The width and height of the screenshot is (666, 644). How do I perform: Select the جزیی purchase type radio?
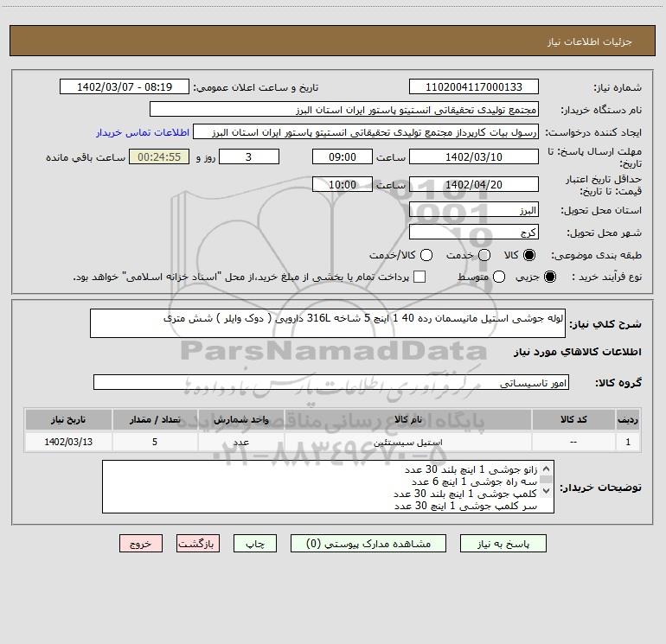coord(549,277)
